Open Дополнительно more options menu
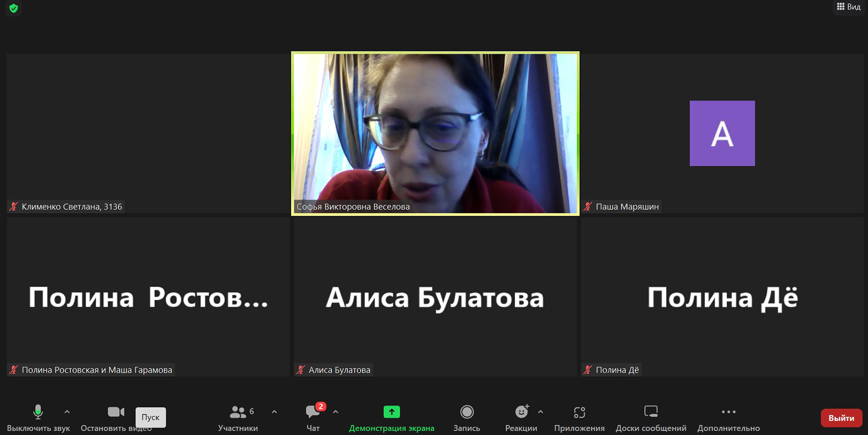 tap(729, 418)
